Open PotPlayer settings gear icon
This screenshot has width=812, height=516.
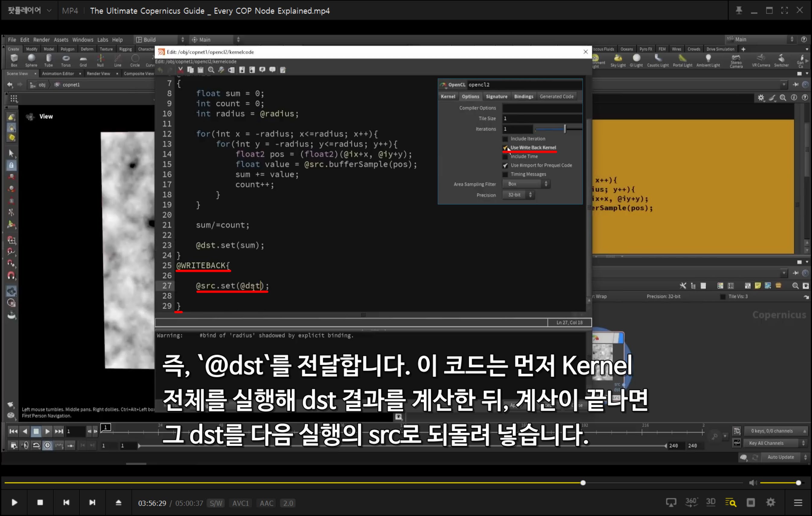coord(771,502)
